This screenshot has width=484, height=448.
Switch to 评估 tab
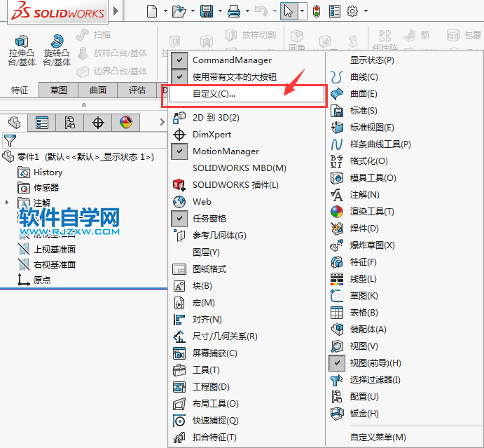click(137, 90)
